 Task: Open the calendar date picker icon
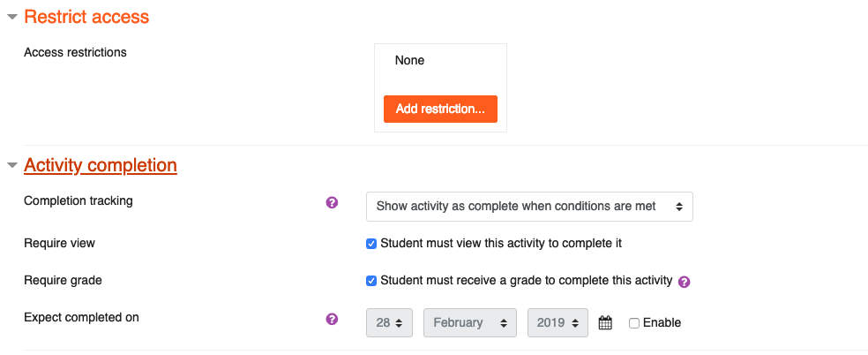click(x=606, y=323)
